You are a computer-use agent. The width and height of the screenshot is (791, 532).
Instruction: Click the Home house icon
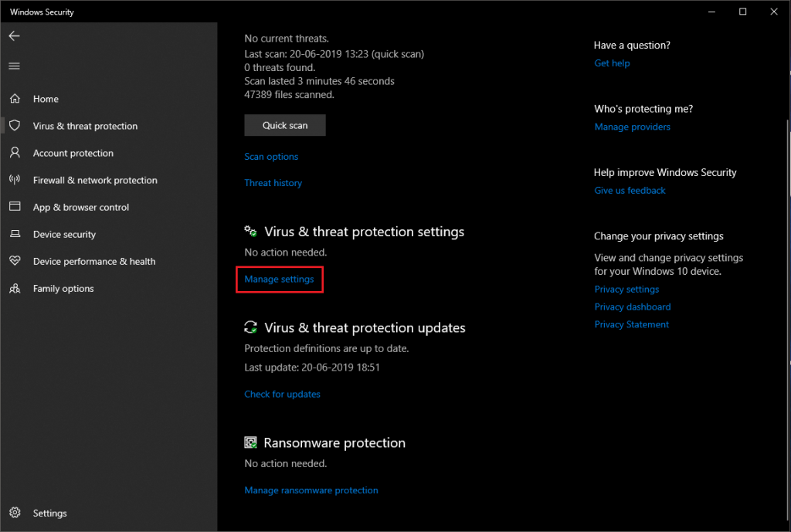coord(15,98)
